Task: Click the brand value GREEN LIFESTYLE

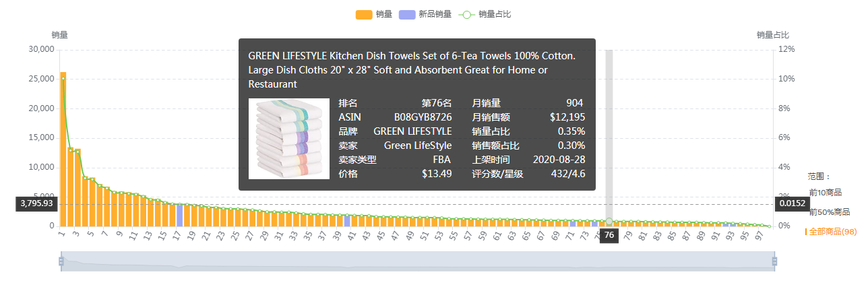Action: pos(412,131)
